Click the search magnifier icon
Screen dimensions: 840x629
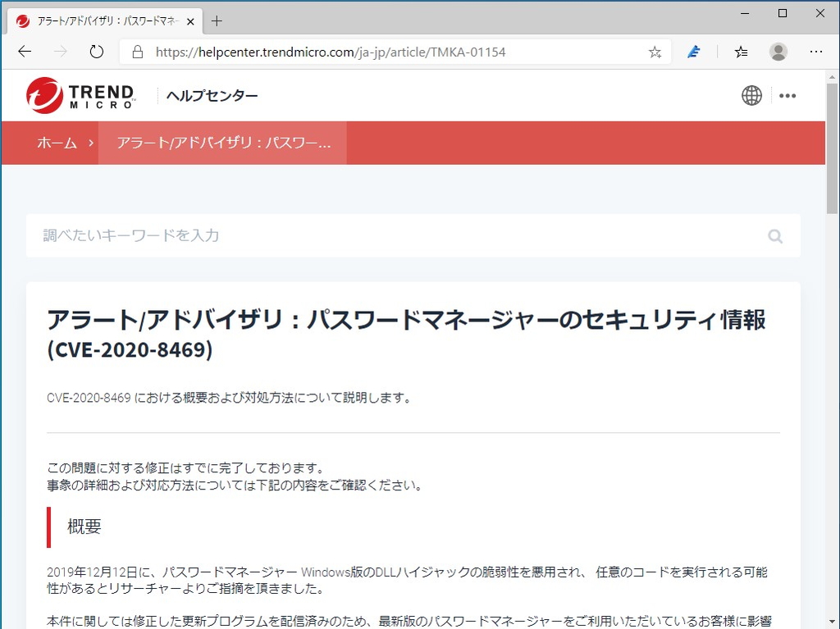point(774,236)
